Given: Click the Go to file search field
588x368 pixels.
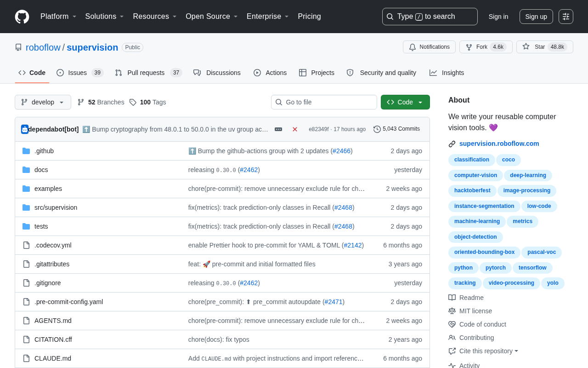Looking at the screenshot, I should coord(324,102).
